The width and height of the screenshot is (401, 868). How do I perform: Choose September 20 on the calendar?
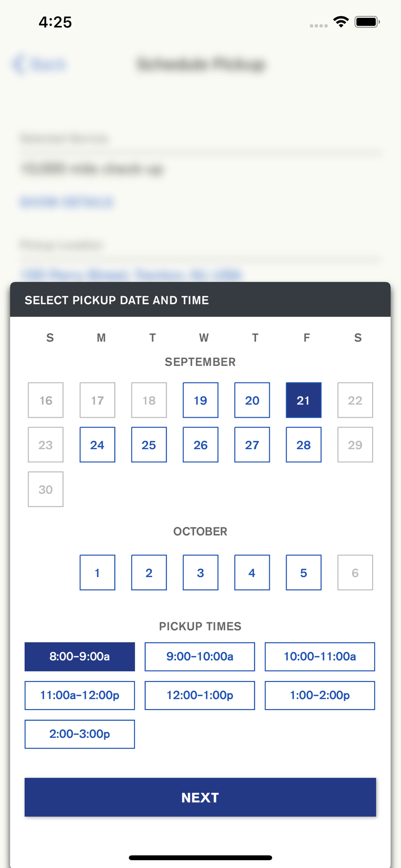click(x=252, y=400)
